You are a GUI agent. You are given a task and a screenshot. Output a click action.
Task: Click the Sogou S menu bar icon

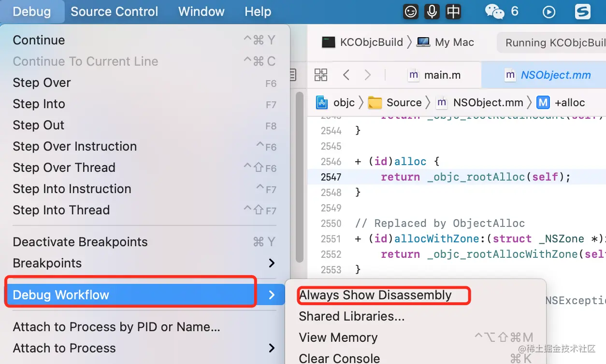[x=583, y=12]
